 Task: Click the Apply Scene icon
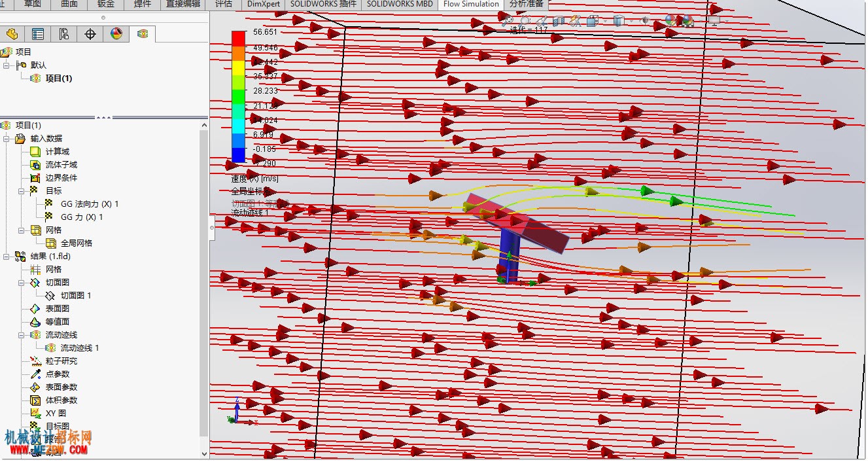(x=687, y=21)
